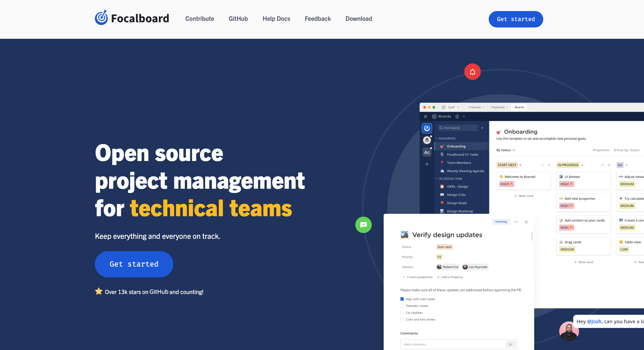This screenshot has height=350, width=644.
Task: Expand 4 more properties
Action: click(418, 277)
